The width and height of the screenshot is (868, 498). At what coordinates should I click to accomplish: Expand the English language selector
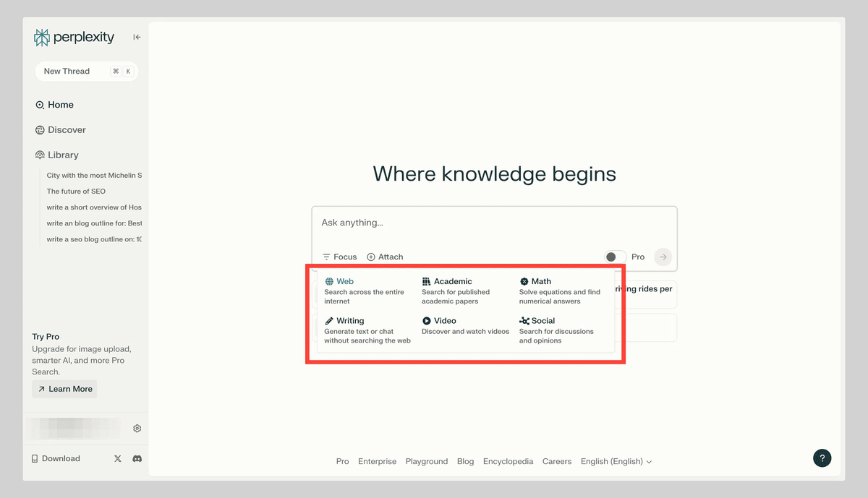point(616,461)
